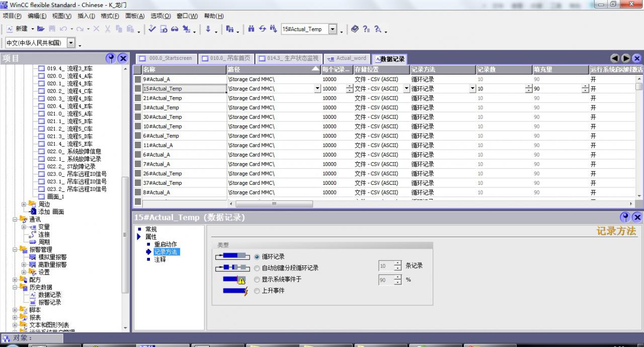Click the 37#Actual_Temp name cell
Image resolution: width=644 pixels, height=347 pixels.
tap(184, 183)
